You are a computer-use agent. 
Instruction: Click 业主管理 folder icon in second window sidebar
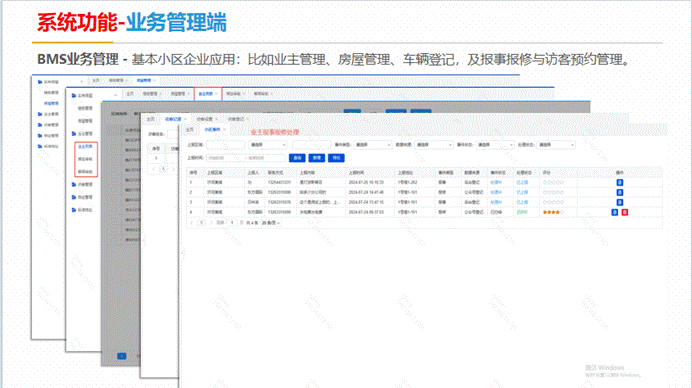point(74,133)
